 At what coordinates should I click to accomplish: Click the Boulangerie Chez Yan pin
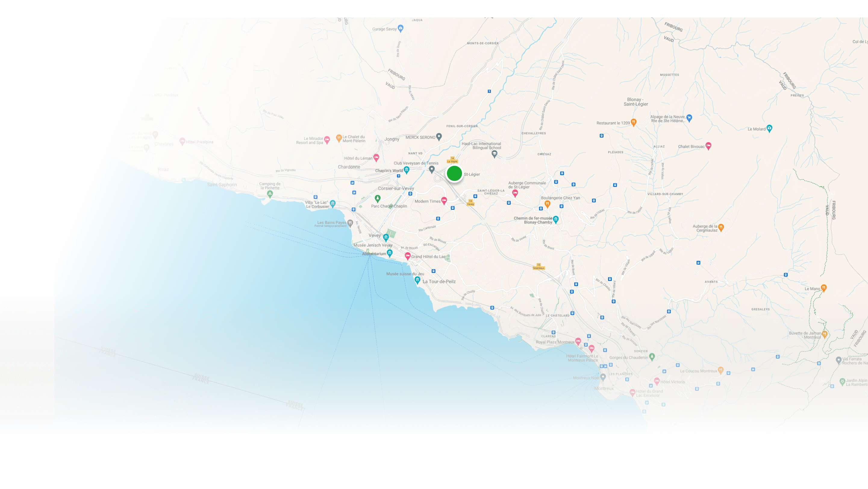547,203
